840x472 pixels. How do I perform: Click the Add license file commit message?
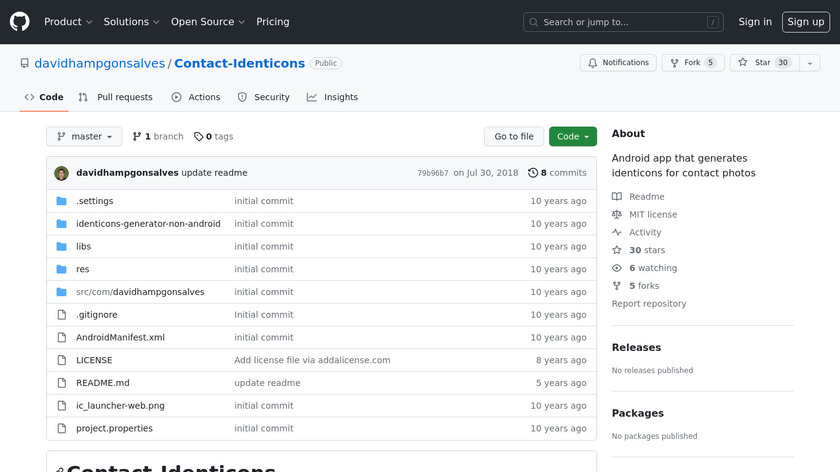[312, 360]
